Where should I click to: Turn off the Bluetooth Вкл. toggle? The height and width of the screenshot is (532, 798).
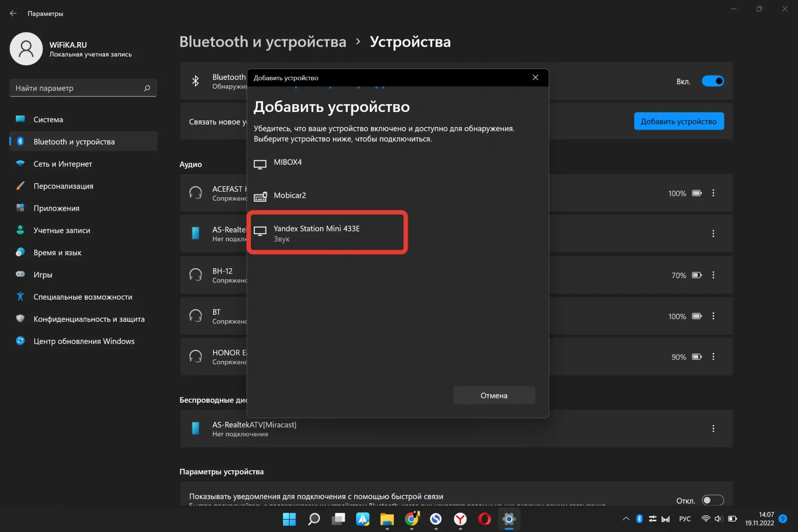(x=713, y=81)
